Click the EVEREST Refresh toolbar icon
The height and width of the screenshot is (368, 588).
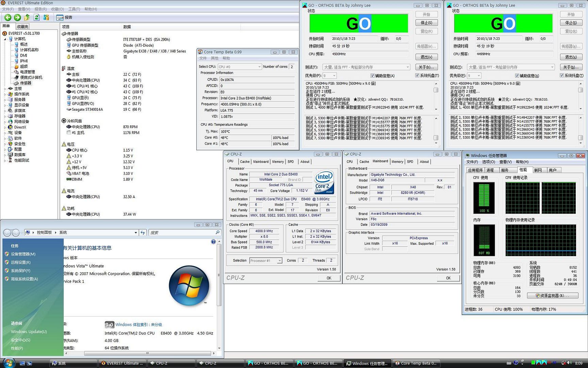tap(36, 17)
